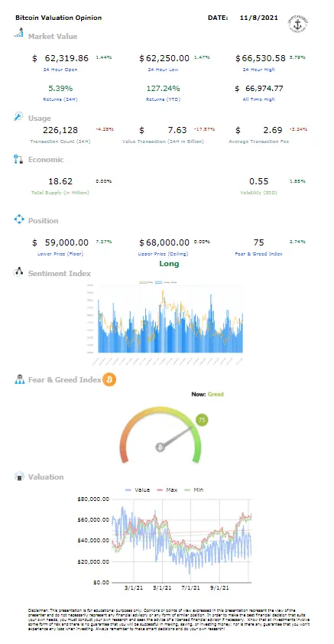Image resolution: width=334 pixels, height=644 pixels.
Task: Click the blue legend swatch of Sentiment chart
Action: [x=160, y=282]
